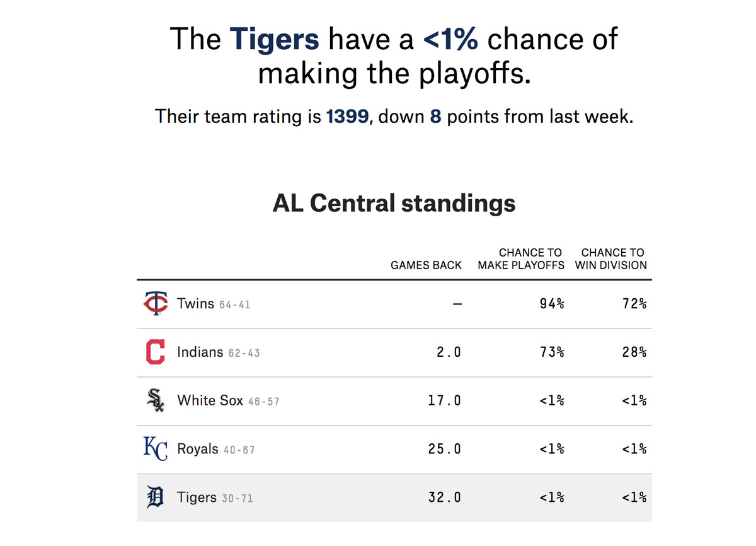Click the Tigers D logo
This screenshot has height=546, width=756.
[x=155, y=497]
